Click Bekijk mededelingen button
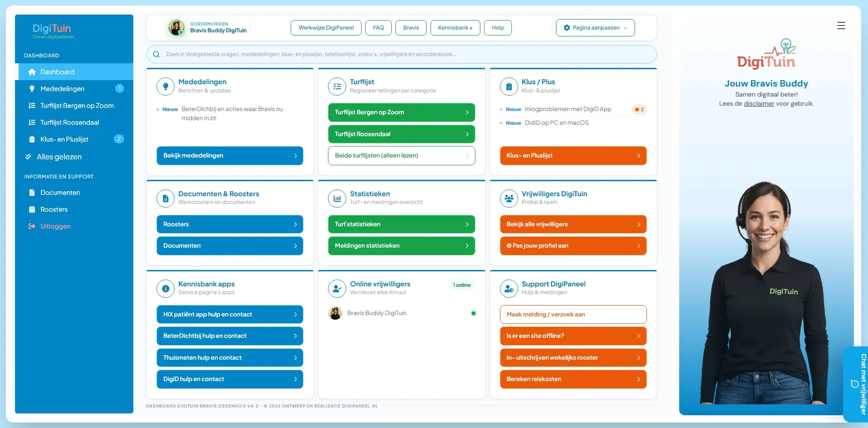 click(230, 156)
